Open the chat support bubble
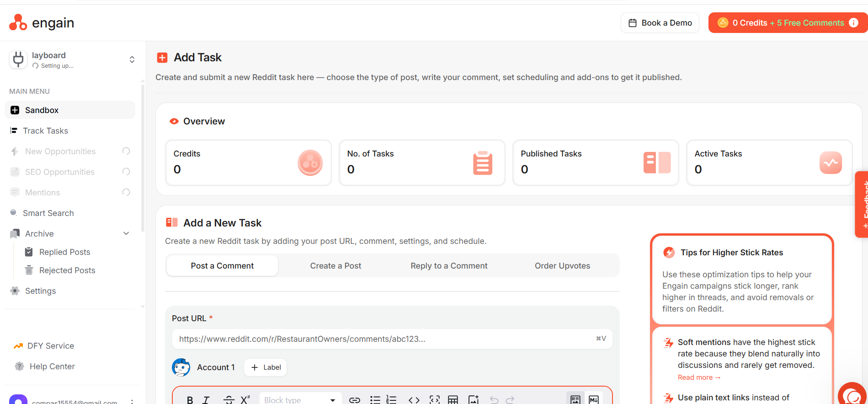This screenshot has height=404, width=868. coord(852,394)
